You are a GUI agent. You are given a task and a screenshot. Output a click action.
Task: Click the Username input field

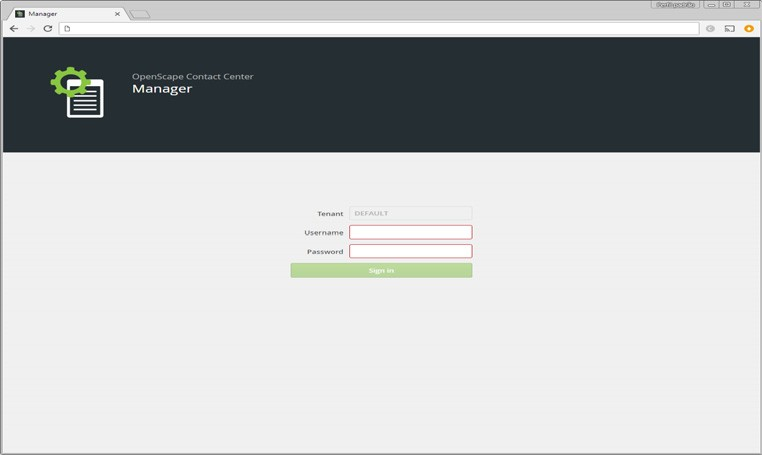coord(411,232)
